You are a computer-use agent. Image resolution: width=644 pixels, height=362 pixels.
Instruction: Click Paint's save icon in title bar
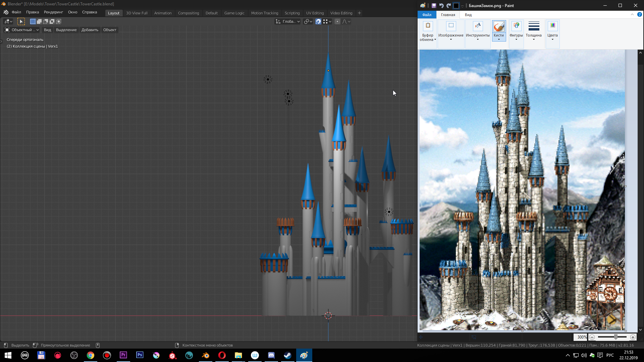point(434,6)
